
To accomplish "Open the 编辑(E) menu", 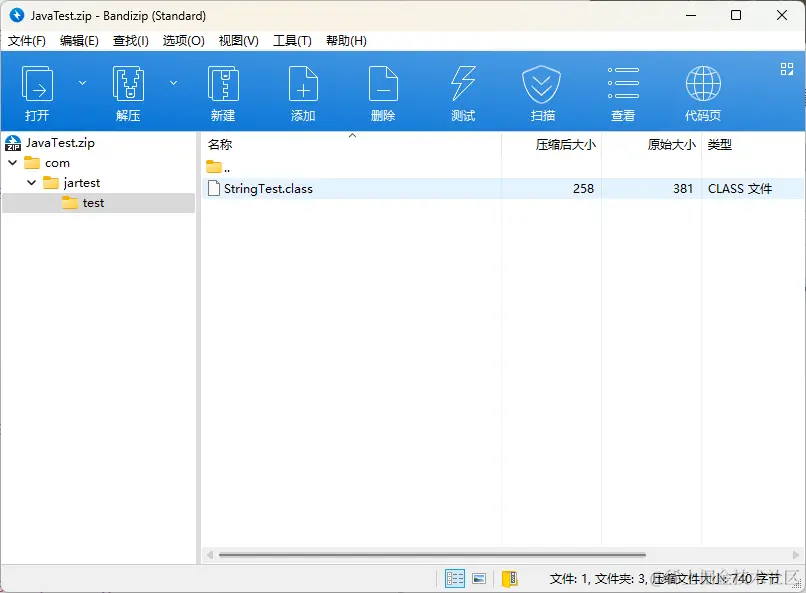I will (x=79, y=41).
